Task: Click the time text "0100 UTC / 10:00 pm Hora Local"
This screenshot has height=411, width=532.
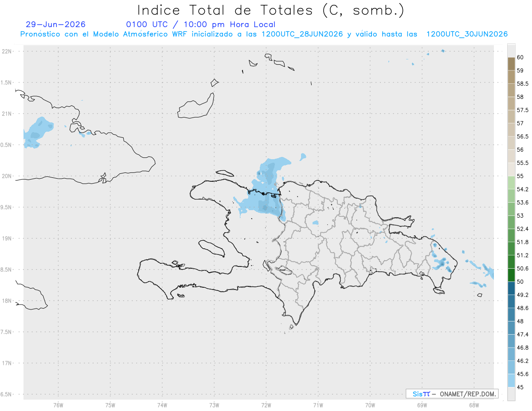Action: point(201,25)
